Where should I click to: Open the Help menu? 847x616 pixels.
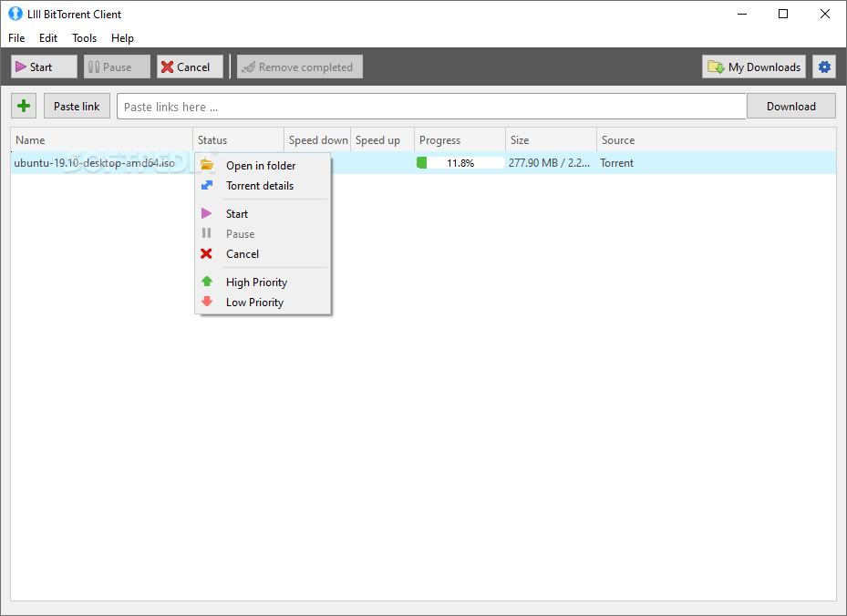point(122,37)
